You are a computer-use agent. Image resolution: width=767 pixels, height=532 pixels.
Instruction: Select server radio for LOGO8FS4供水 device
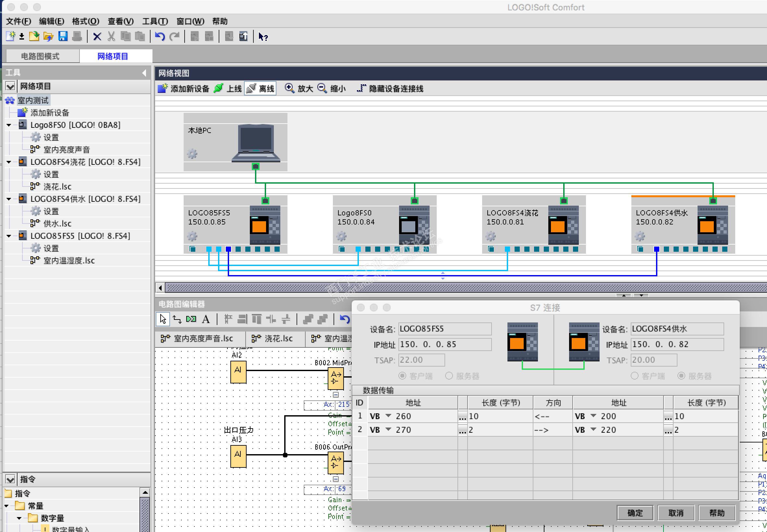[x=681, y=376]
